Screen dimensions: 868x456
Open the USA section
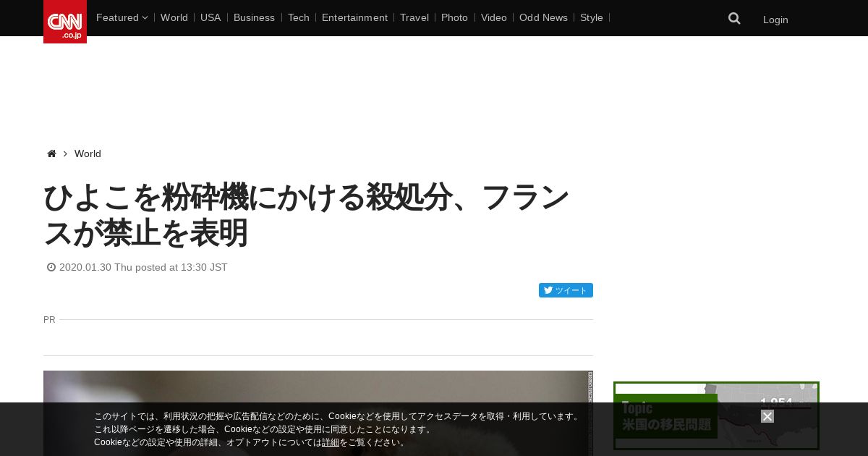coord(210,17)
